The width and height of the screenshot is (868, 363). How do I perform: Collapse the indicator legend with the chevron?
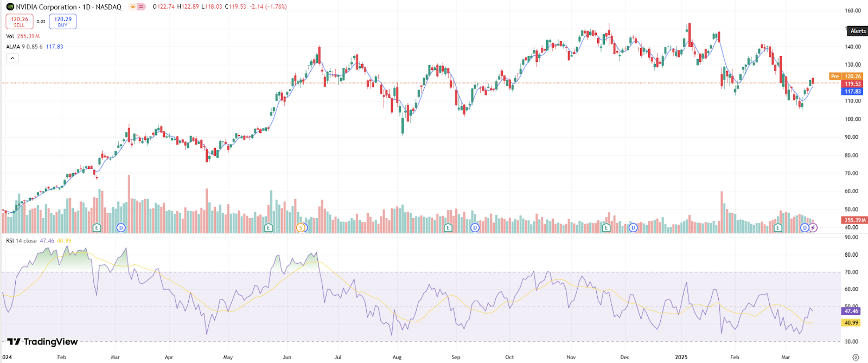click(12, 58)
